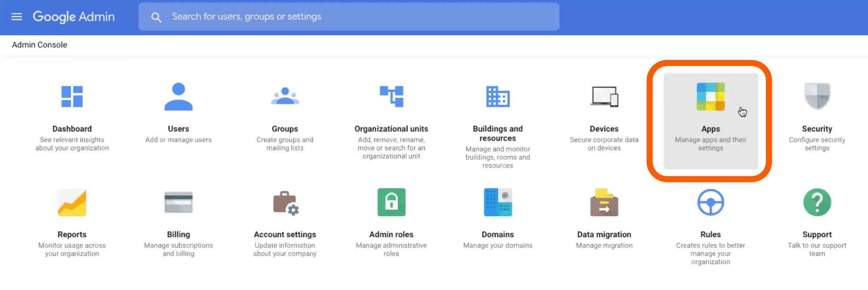Open the Admin roles padlock icon

coord(391,202)
